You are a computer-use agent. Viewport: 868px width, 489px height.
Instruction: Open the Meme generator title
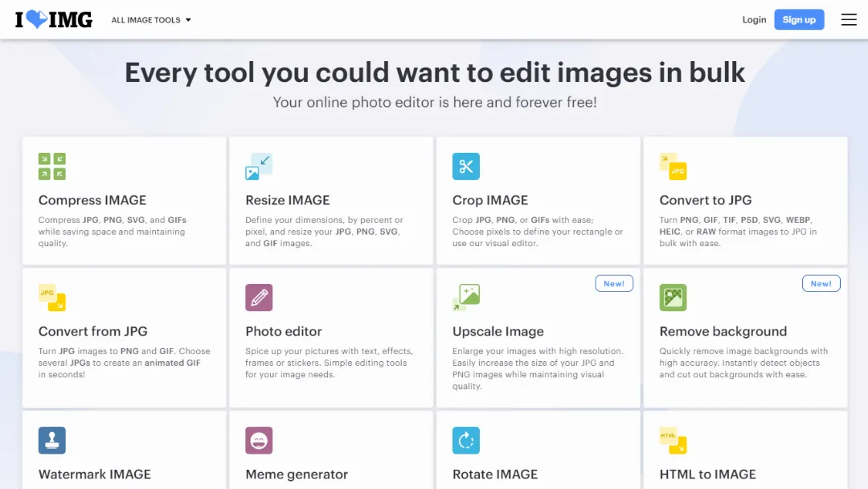[297, 474]
